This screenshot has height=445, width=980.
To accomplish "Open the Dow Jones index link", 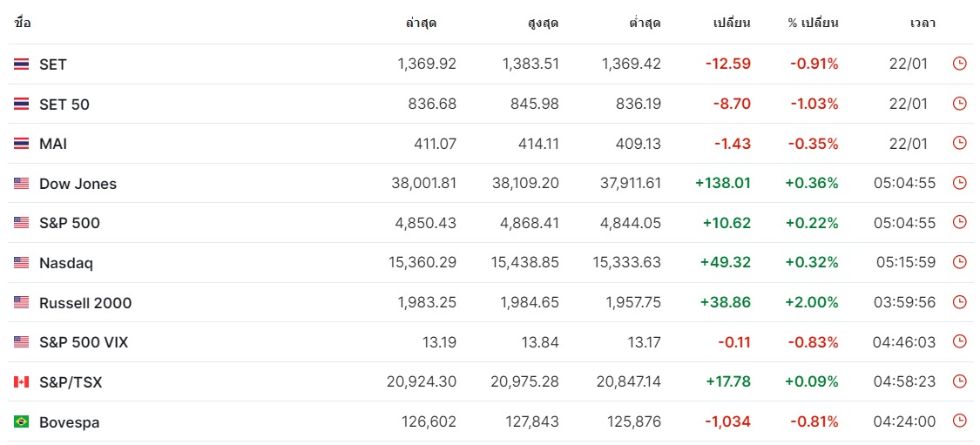I will 78,184.
